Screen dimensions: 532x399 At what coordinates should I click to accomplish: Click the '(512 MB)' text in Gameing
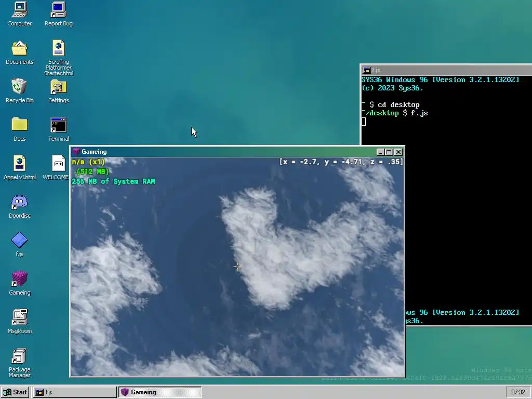(x=92, y=171)
